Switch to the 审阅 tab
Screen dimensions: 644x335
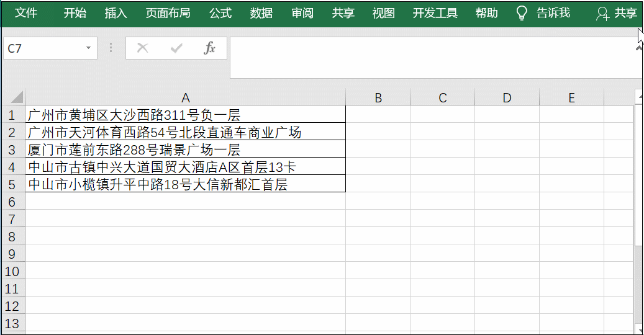click(x=302, y=13)
